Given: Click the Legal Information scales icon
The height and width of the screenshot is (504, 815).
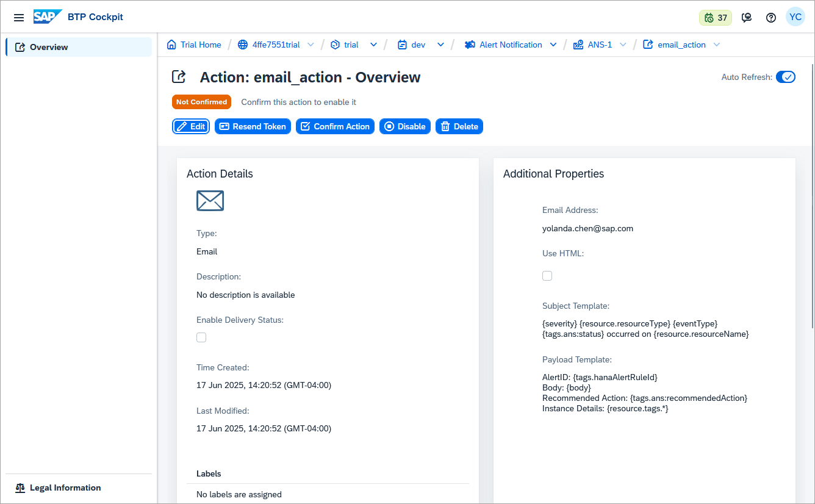Looking at the screenshot, I should click(20, 488).
